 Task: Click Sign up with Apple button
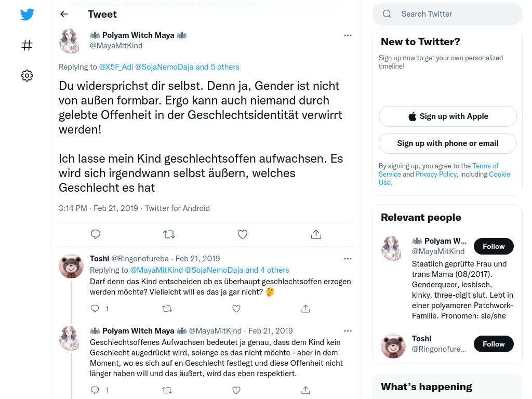click(447, 116)
